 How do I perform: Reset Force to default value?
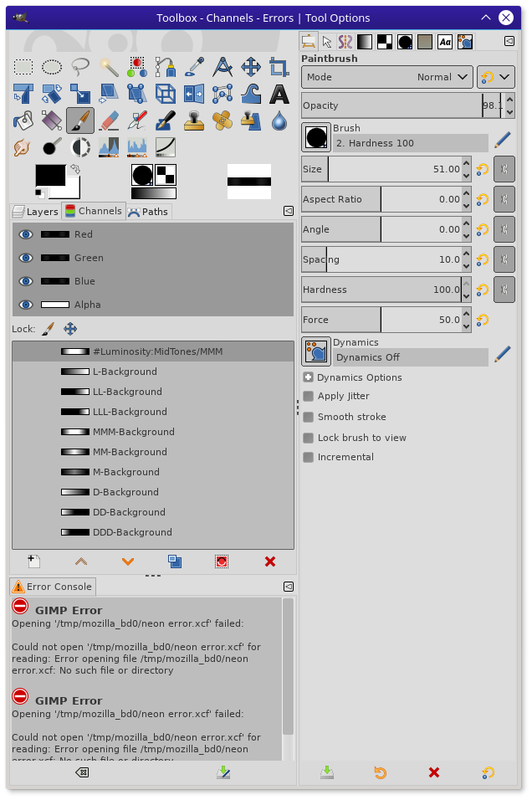483,320
